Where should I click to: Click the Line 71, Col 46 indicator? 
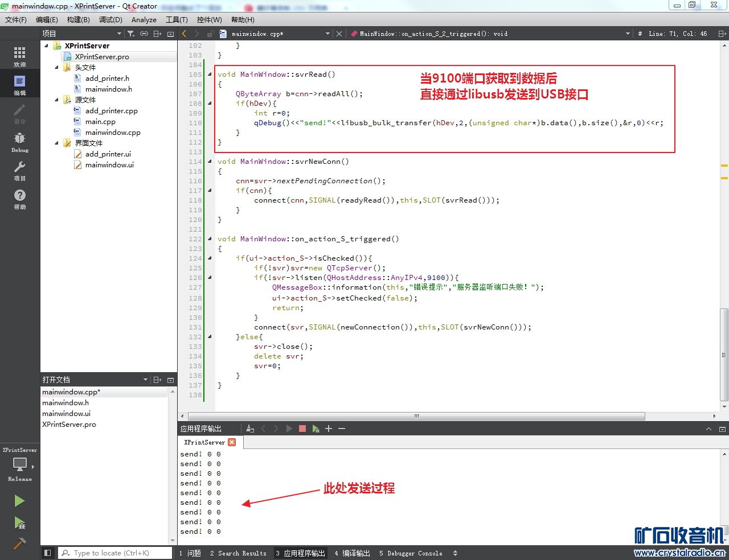tap(677, 34)
